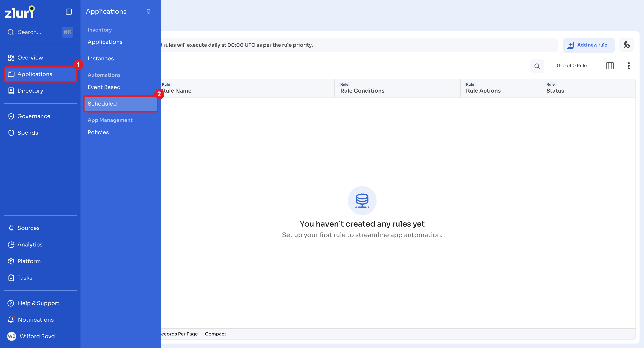
Task: Click the Sources plug icon
Action: click(x=11, y=228)
